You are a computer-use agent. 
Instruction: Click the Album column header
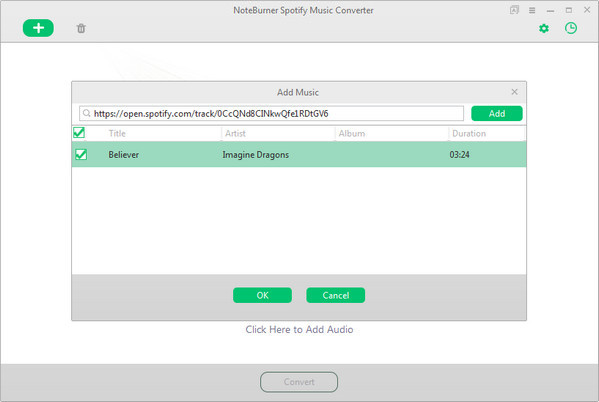351,133
